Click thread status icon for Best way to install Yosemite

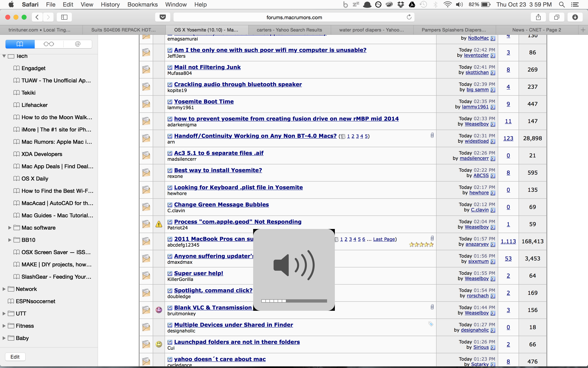(146, 173)
